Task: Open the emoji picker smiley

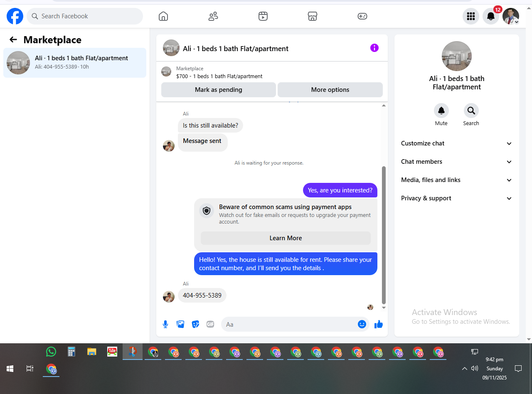Action: [x=362, y=324]
